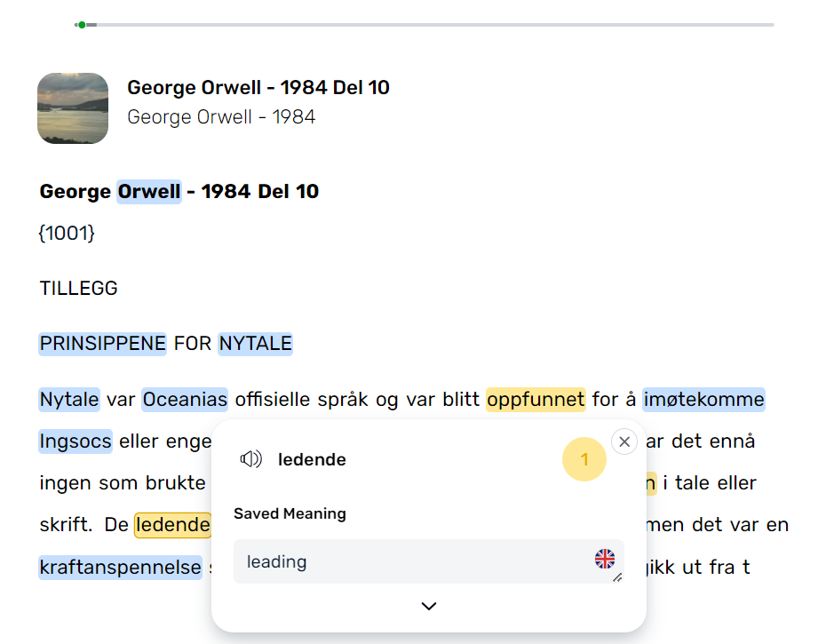Click the TILLEGG heading text
The image size is (818, 644).
click(x=79, y=288)
